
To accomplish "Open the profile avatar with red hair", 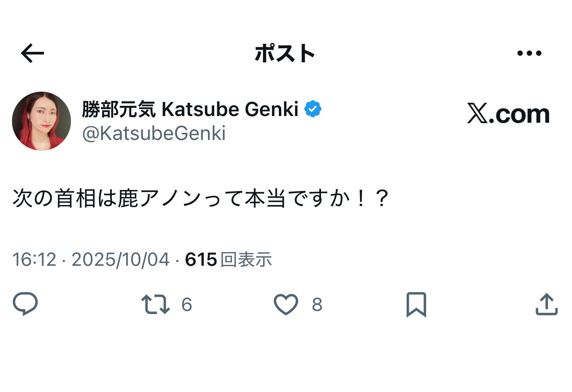I will [x=41, y=121].
